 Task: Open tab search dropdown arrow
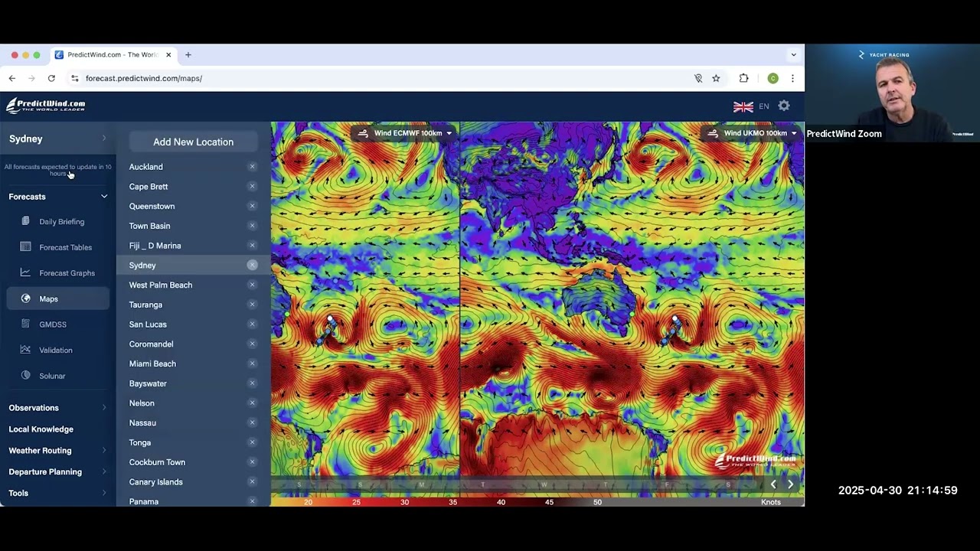793,55
